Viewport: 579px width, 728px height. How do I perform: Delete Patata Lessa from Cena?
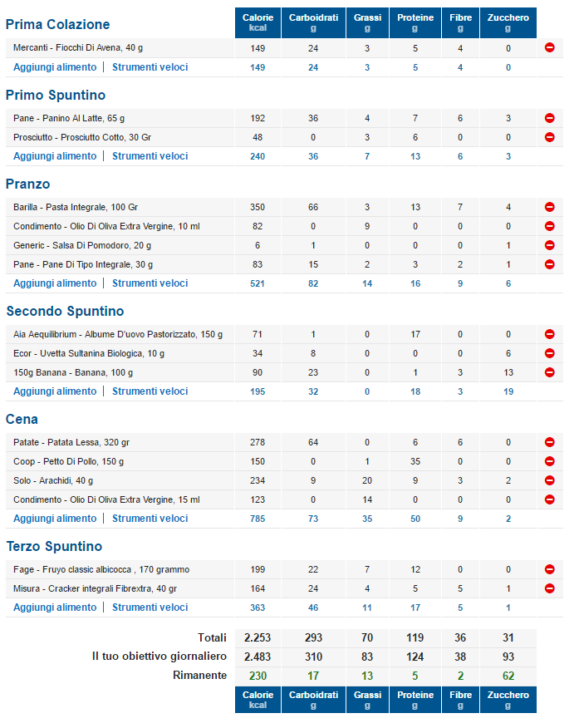click(549, 442)
